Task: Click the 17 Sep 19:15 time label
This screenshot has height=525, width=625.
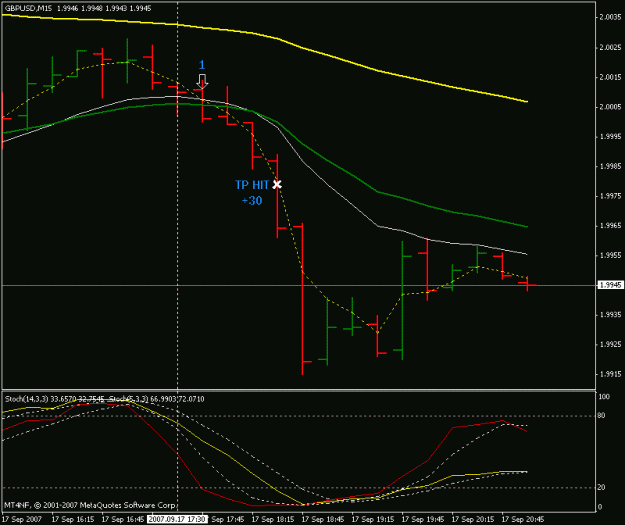Action: (x=373, y=519)
